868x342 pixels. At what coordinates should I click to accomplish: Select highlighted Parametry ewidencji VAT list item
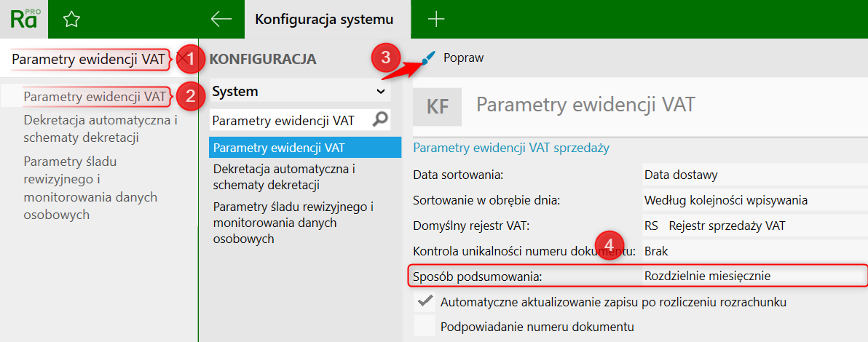coord(305,148)
